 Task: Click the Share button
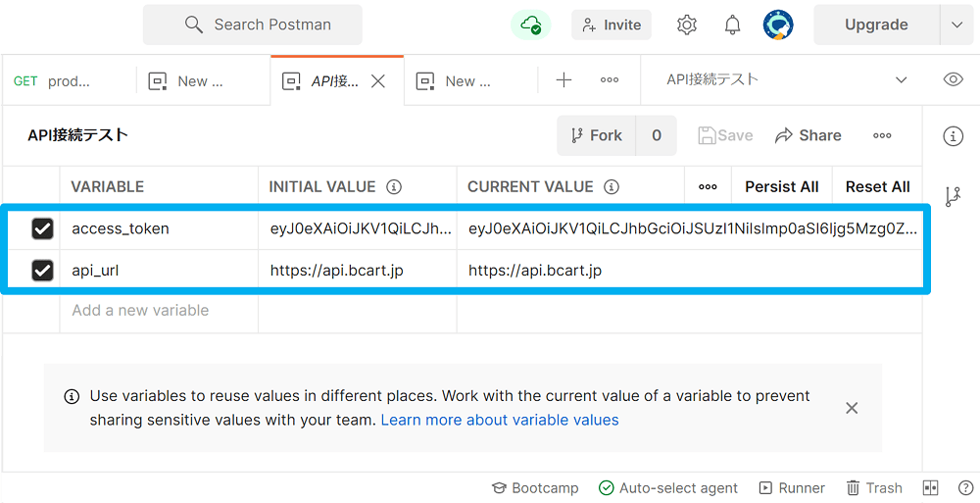point(808,135)
